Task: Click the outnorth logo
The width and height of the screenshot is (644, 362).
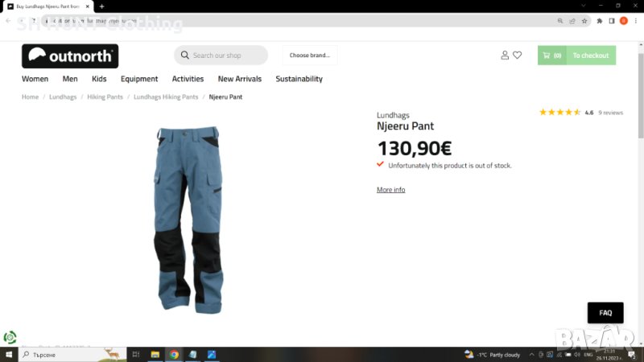Action: point(70,56)
